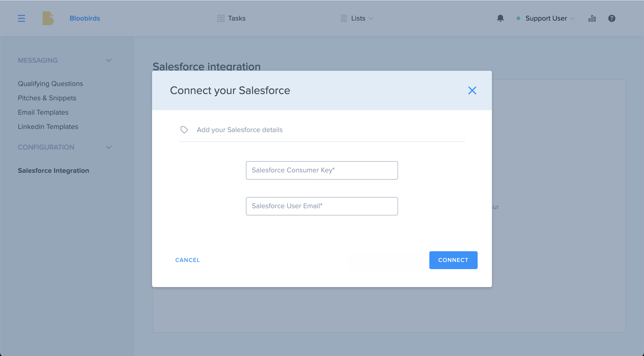The width and height of the screenshot is (644, 356).
Task: Collapse the CONFIGURATION section chevron
Action: [108, 147]
